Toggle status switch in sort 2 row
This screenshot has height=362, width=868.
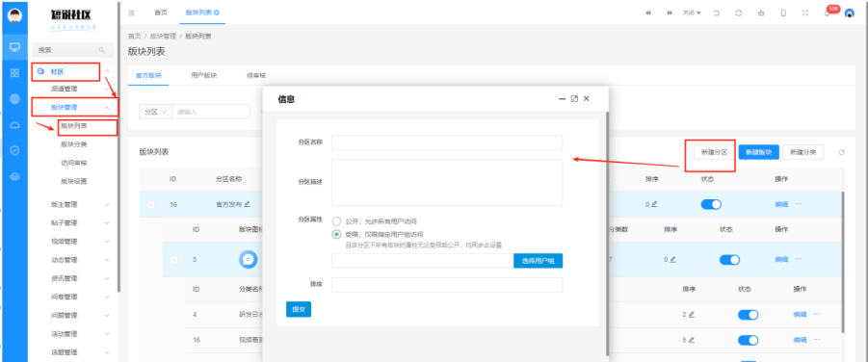pyautogui.click(x=748, y=315)
